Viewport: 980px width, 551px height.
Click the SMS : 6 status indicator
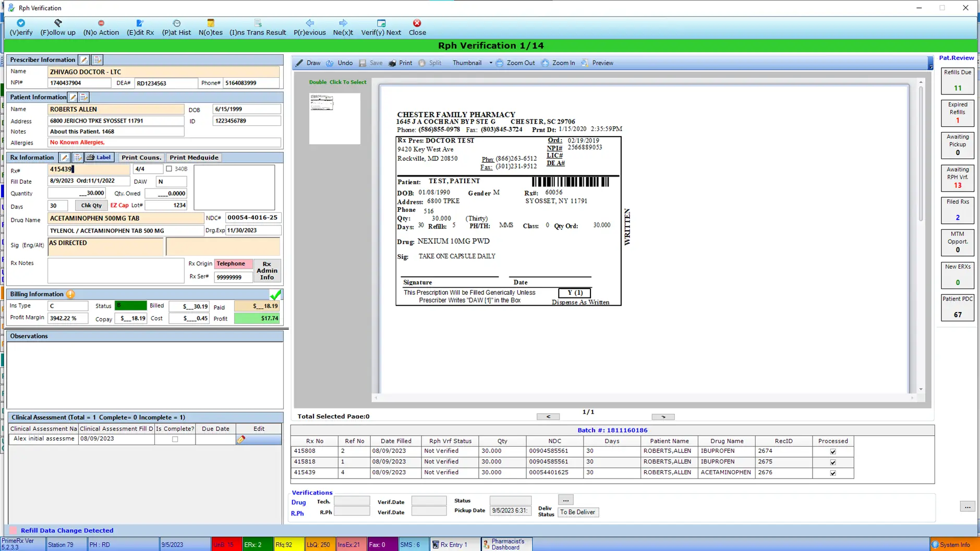(414, 545)
